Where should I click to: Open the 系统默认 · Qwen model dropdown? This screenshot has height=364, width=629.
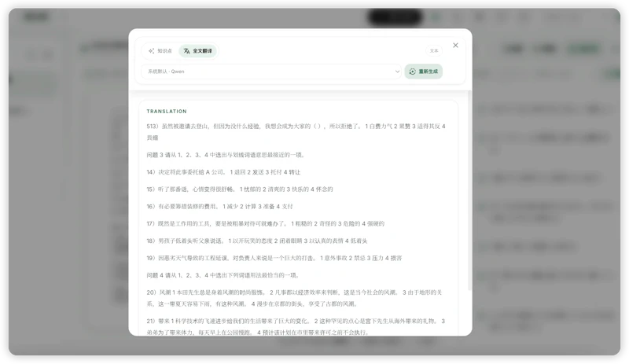[271, 72]
